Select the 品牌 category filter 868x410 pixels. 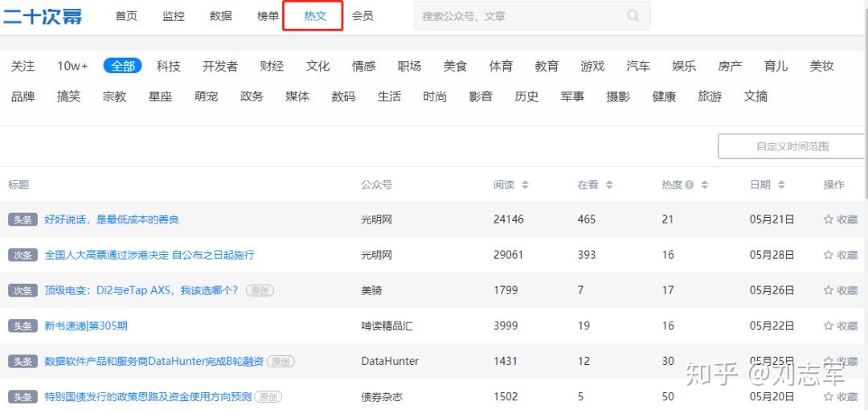click(23, 96)
